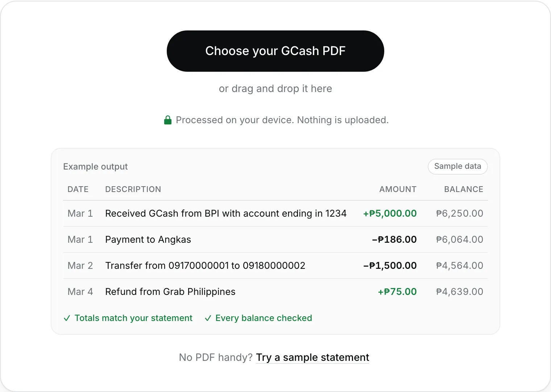
Task: Select "Received GCash from BPI with account ending in 1234"
Action: pyautogui.click(x=226, y=213)
